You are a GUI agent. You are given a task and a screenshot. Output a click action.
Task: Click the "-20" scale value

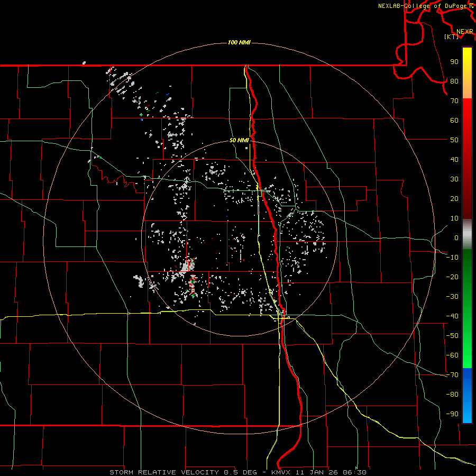click(452, 277)
